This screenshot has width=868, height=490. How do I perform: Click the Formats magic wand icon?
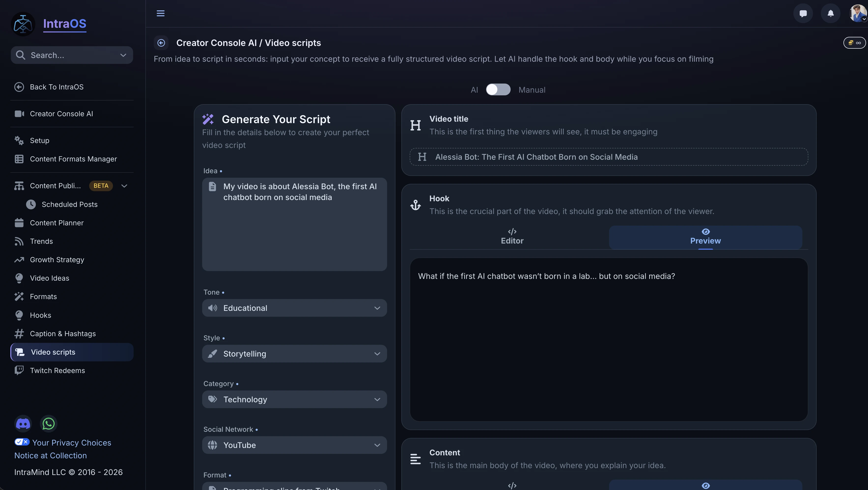pyautogui.click(x=19, y=296)
